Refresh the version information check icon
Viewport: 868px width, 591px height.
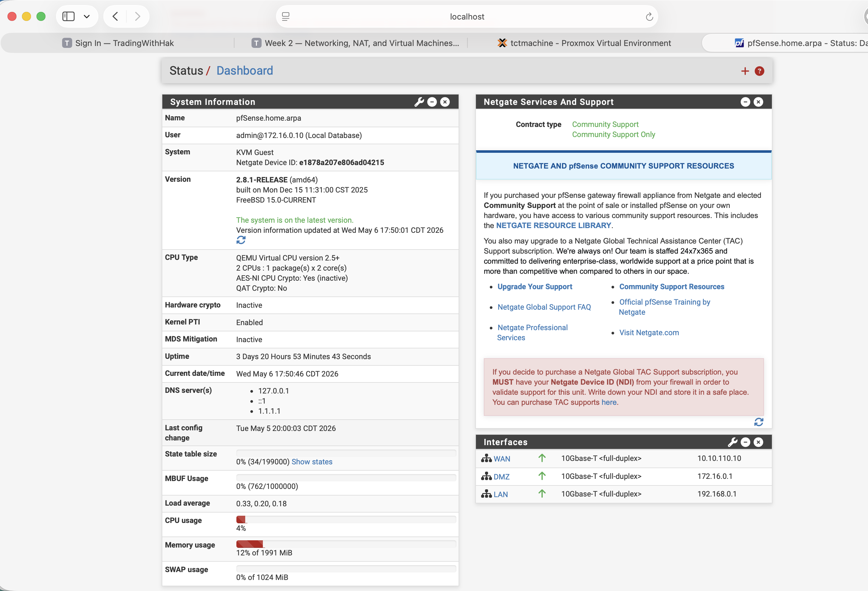[x=241, y=240]
